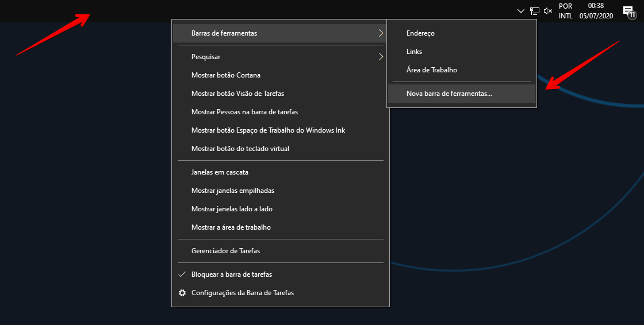
Task: Select the Links toolbar entry
Action: [x=414, y=52]
